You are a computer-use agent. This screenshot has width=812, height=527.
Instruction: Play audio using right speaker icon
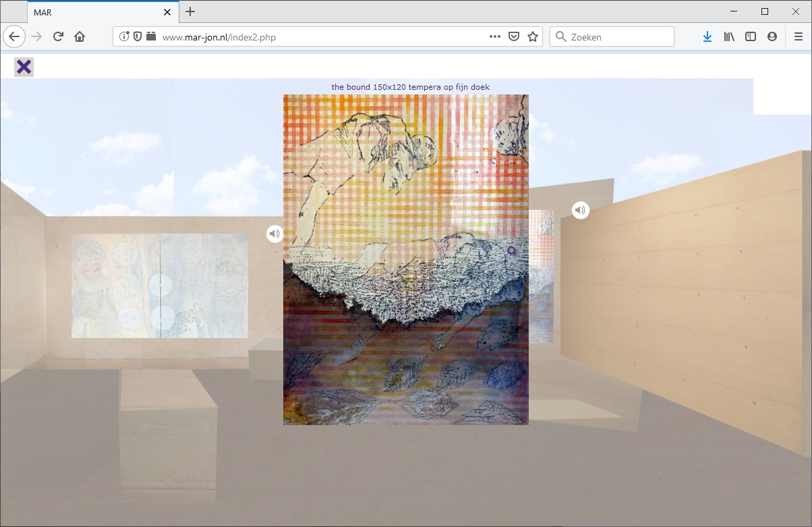[581, 211]
